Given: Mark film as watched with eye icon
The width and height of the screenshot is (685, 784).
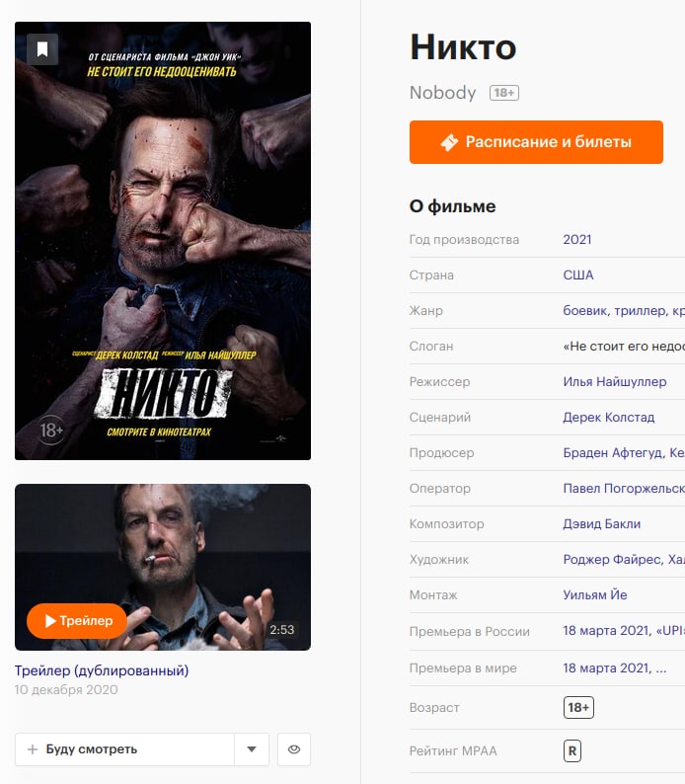Looking at the screenshot, I should pyautogui.click(x=294, y=749).
